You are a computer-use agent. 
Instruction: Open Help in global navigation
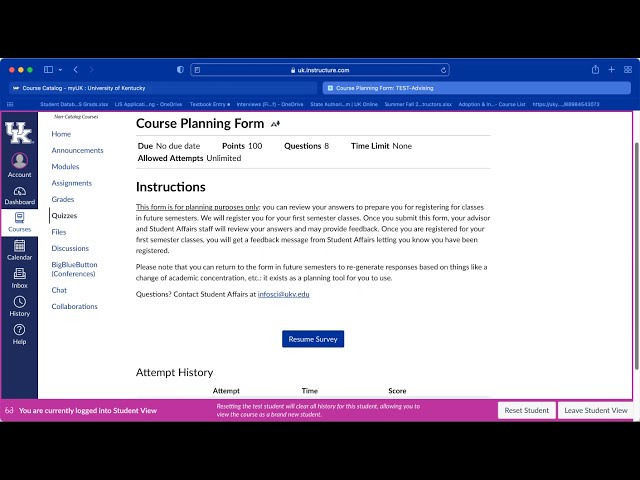pyautogui.click(x=19, y=335)
